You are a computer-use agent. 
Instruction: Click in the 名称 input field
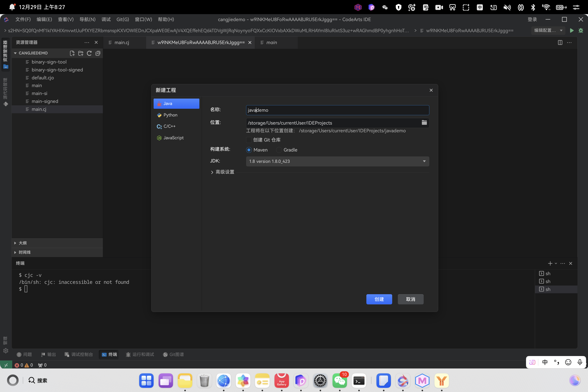pyautogui.click(x=337, y=110)
